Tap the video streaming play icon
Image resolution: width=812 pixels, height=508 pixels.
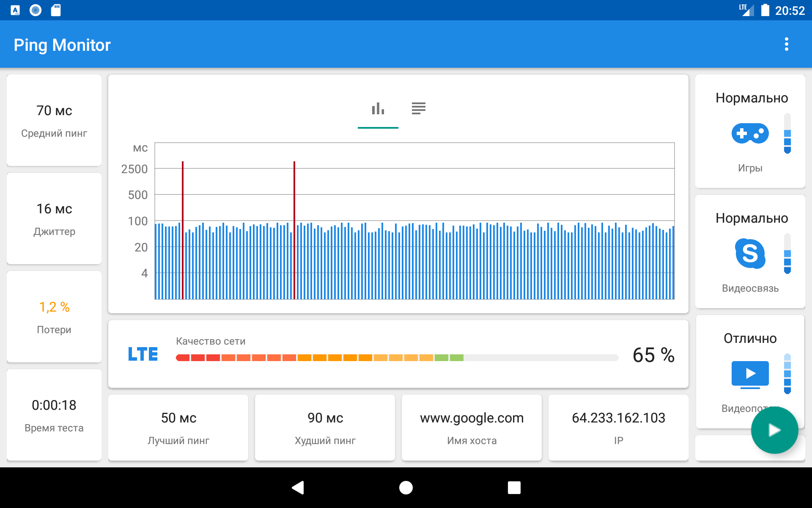click(x=750, y=374)
